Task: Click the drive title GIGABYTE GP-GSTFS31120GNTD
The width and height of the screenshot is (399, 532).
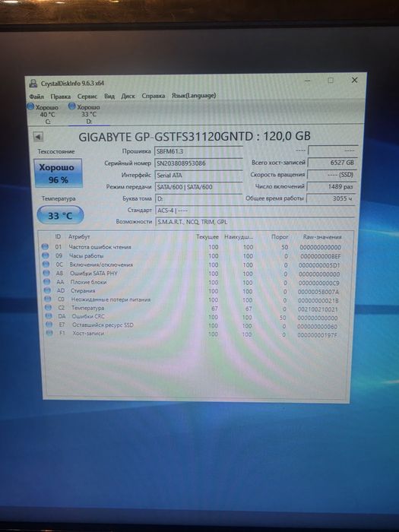Action: tap(166, 137)
